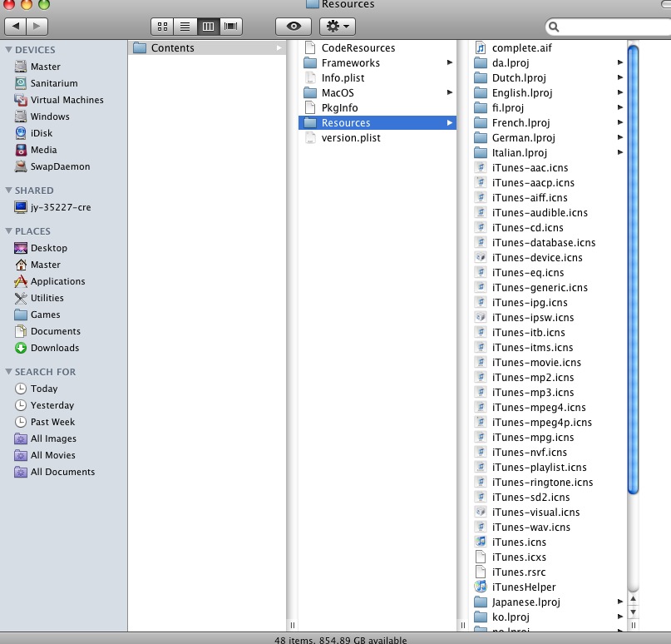671x644 pixels.
Task: Go forward with the right arrow button
Action: coord(37,27)
